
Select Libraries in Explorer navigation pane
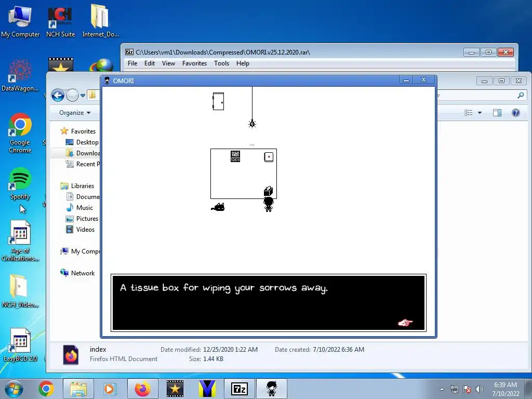[x=77, y=186]
